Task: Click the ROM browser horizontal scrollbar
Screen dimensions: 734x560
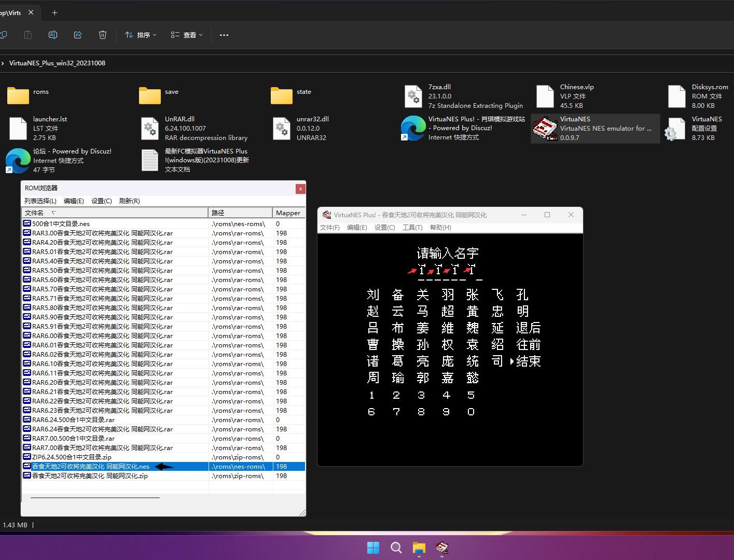Action: (95, 497)
